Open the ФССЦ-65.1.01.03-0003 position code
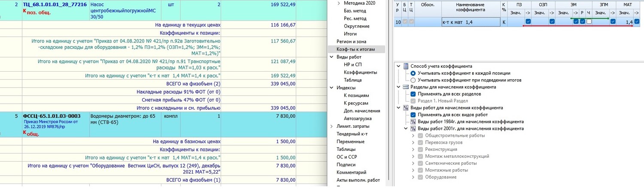 pos(52,116)
